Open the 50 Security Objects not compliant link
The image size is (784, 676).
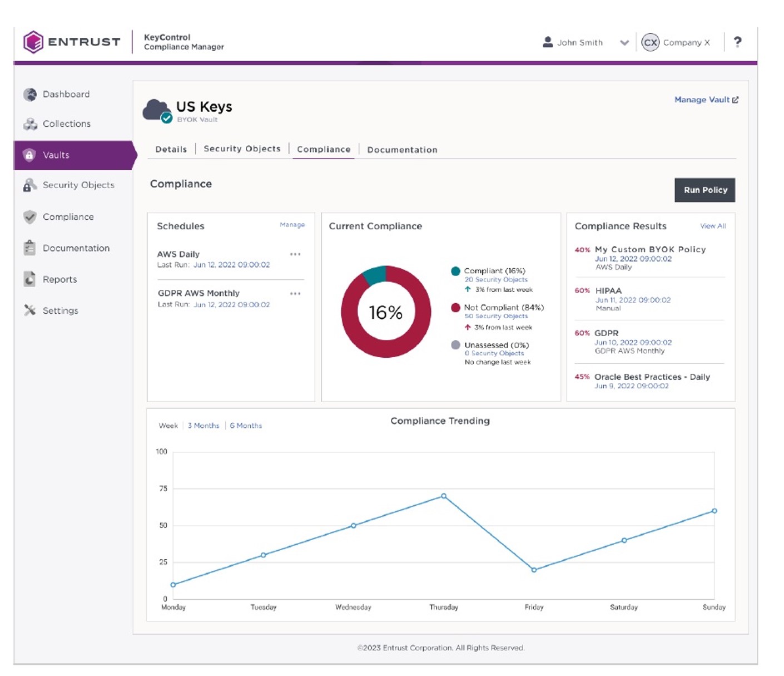[496, 316]
